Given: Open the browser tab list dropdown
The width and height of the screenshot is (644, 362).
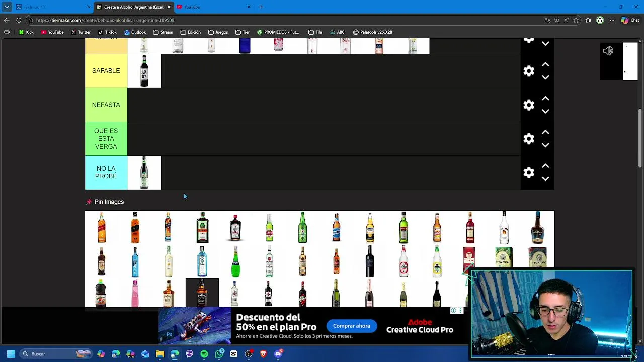Looking at the screenshot, I should coord(7,7).
